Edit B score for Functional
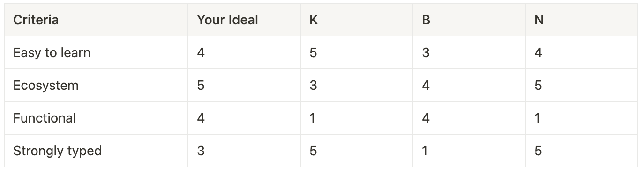Screen dimensions: 644x174 pyautogui.click(x=469, y=118)
